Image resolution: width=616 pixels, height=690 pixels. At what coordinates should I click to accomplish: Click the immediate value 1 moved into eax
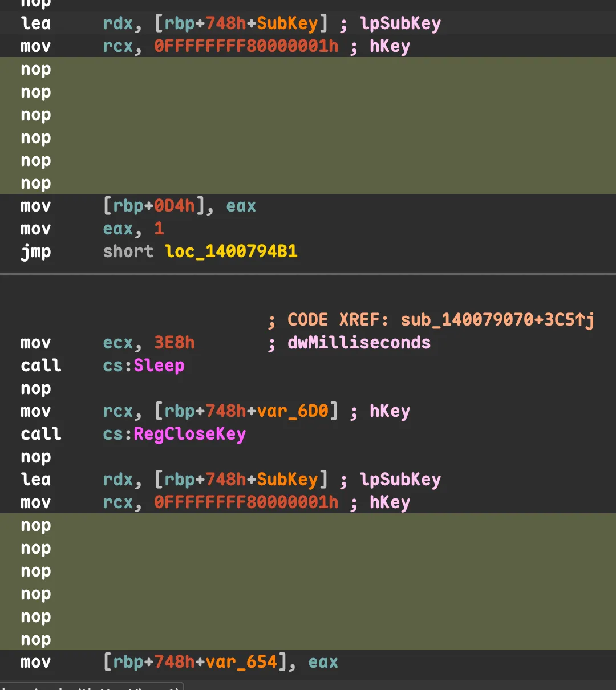coord(159,229)
